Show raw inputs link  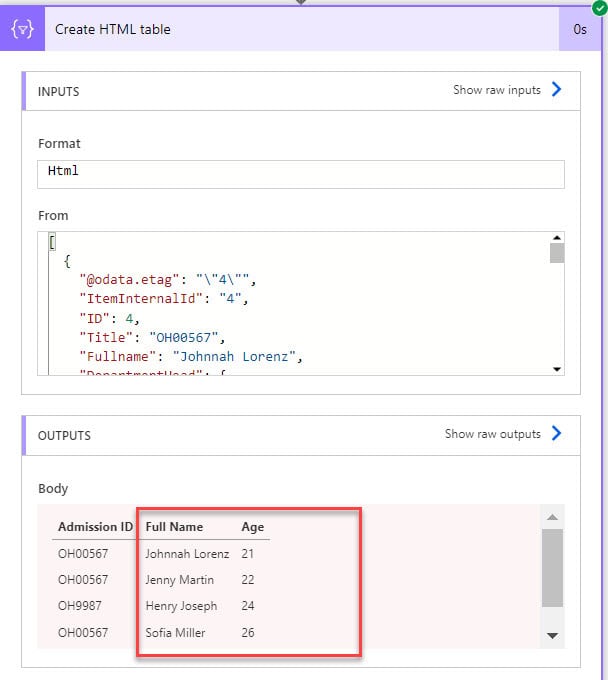coord(497,90)
